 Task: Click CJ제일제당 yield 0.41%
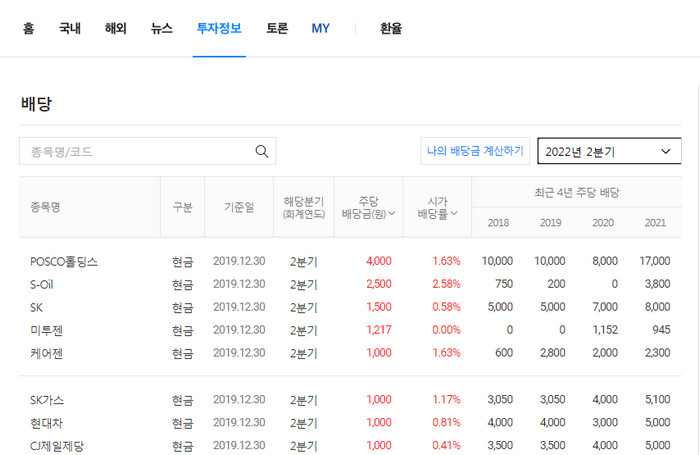tap(446, 445)
